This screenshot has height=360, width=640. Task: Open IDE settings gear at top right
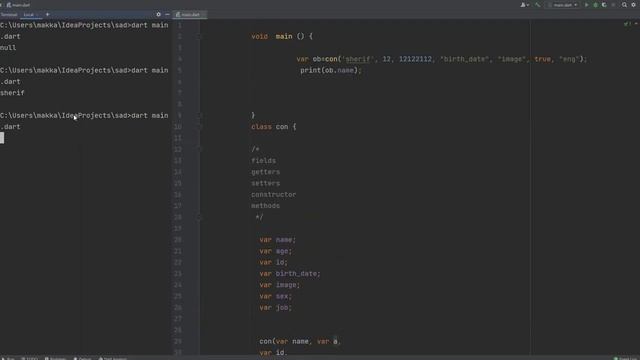point(633,5)
